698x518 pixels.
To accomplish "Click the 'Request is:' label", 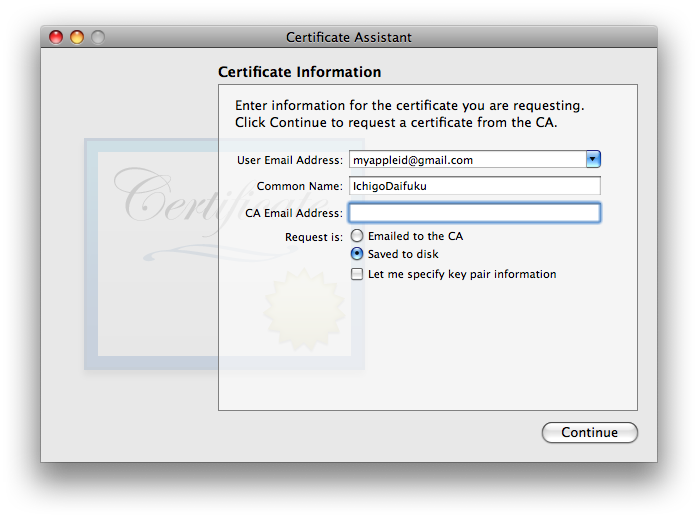I will (313, 237).
